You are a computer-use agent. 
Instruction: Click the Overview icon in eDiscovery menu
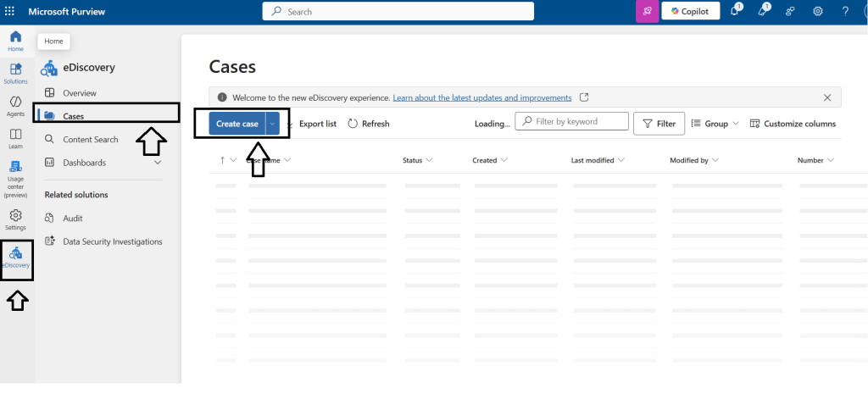(50, 93)
